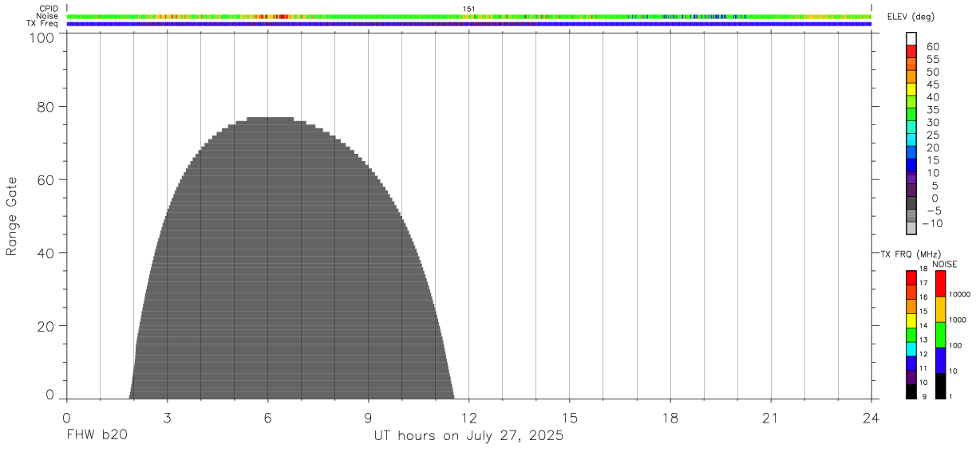This screenshot has width=980, height=452.
Task: Click the 18 tick on UT hours axis
Action: point(670,418)
